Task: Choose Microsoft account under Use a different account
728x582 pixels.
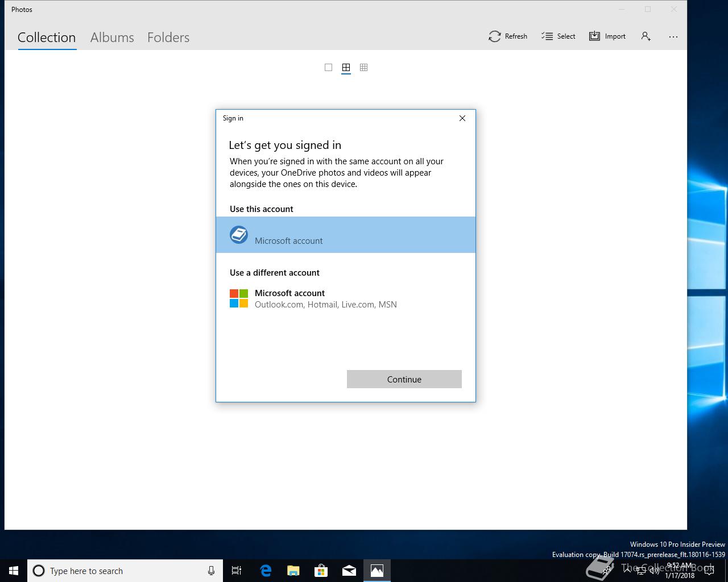Action: click(346, 298)
